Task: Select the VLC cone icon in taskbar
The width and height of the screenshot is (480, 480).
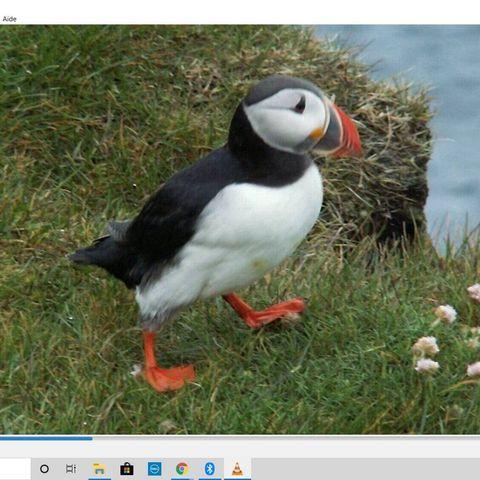Action: coord(237,469)
